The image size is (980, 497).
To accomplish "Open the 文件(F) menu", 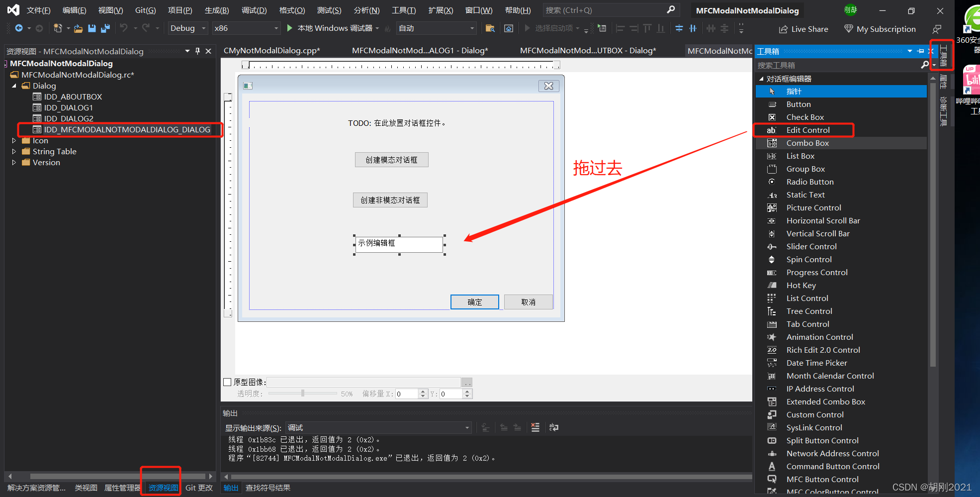I will pos(38,10).
